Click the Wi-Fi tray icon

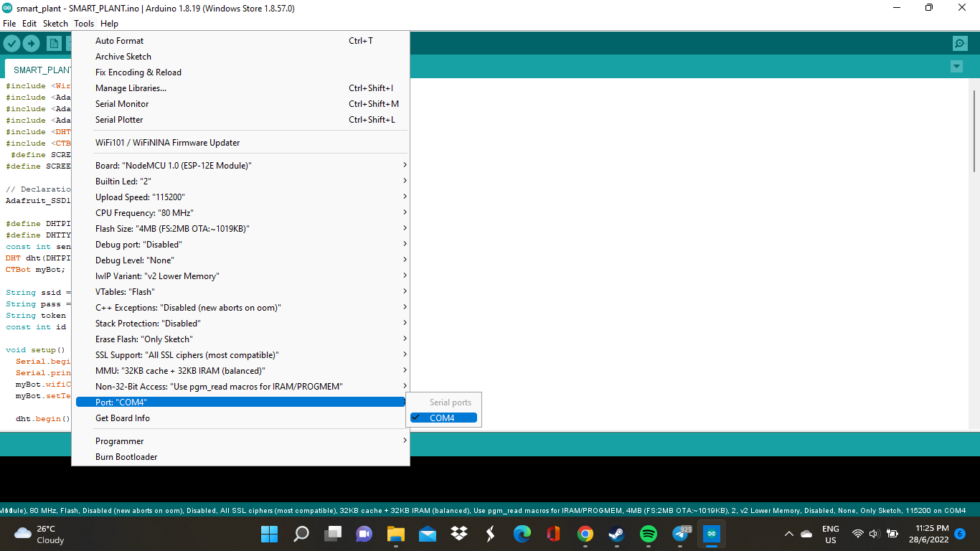click(x=858, y=534)
